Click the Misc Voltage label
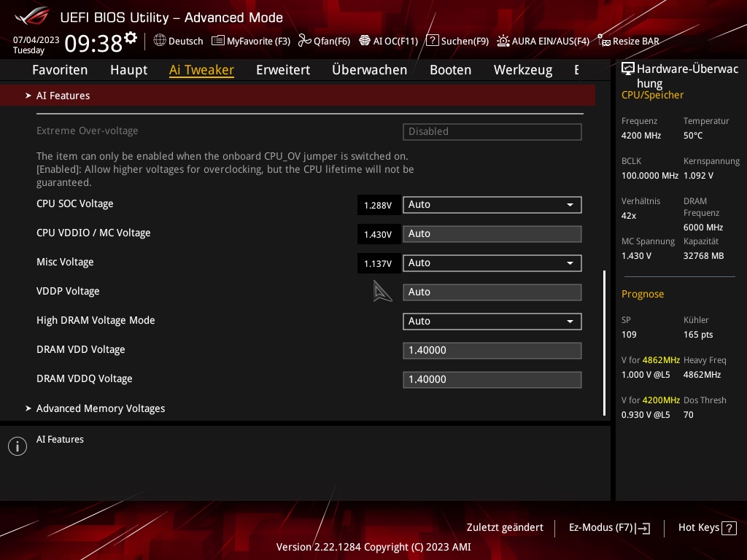747x560 pixels. [x=65, y=262]
